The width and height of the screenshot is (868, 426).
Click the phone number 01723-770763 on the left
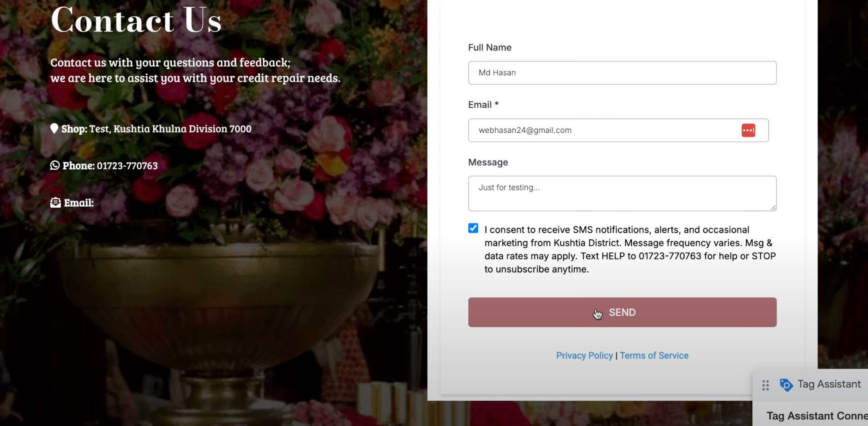[x=127, y=166]
